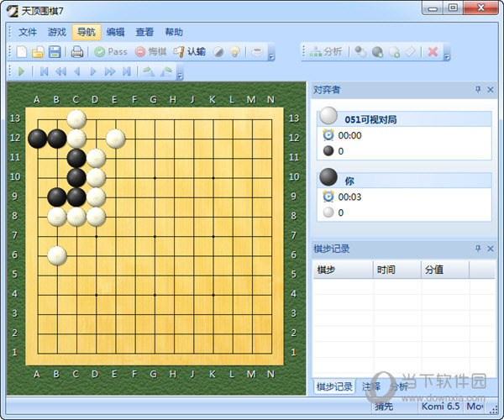
Task: Go to the previous move
Action: coord(76,71)
